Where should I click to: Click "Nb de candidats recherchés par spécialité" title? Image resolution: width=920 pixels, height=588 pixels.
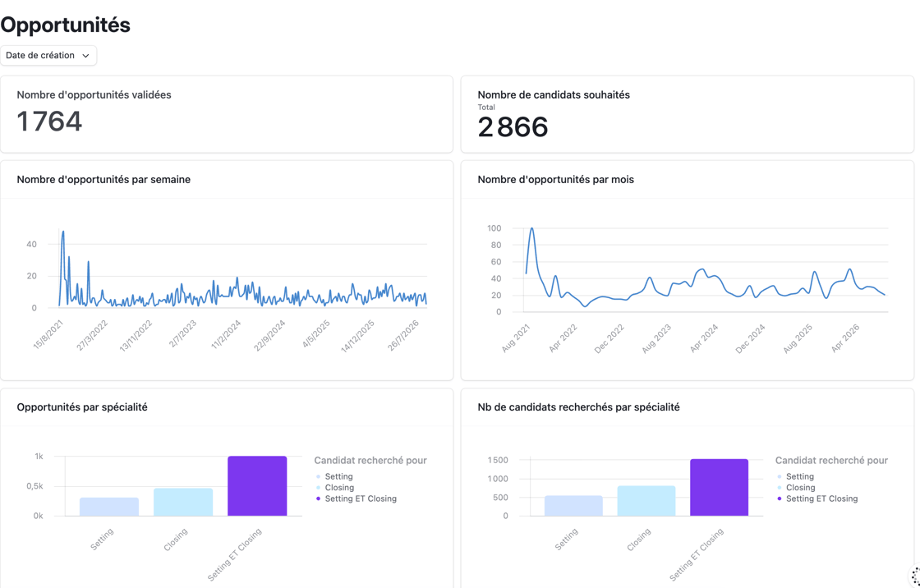578,407
